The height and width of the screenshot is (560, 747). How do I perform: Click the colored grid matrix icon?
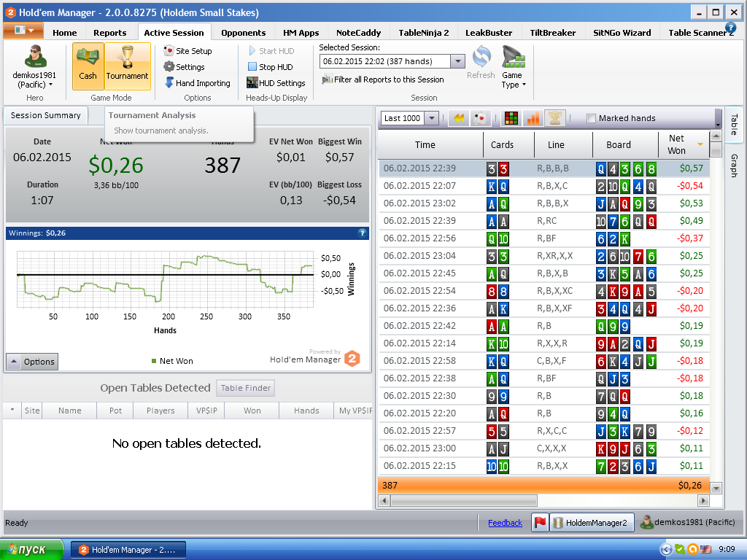pos(511,117)
